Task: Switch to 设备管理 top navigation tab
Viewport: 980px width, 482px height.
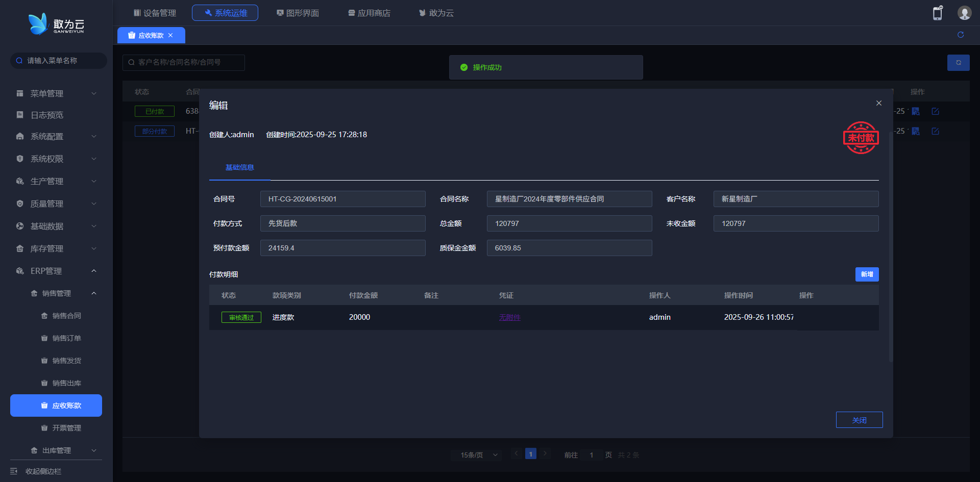Action: tap(155, 13)
